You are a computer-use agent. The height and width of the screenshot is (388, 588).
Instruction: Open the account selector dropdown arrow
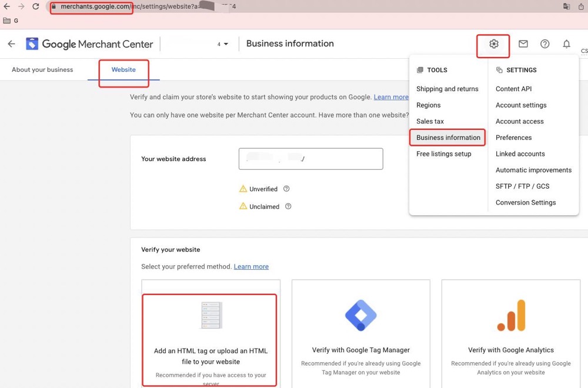pyautogui.click(x=226, y=44)
